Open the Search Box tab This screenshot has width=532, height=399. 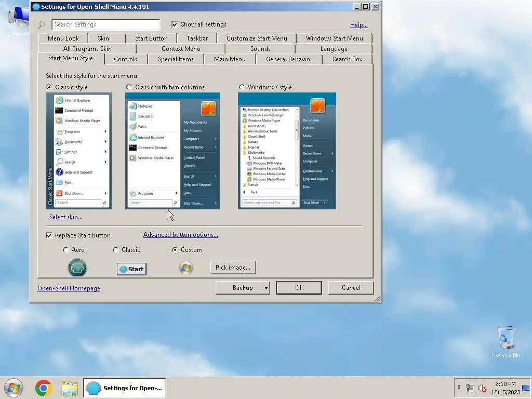pos(348,59)
